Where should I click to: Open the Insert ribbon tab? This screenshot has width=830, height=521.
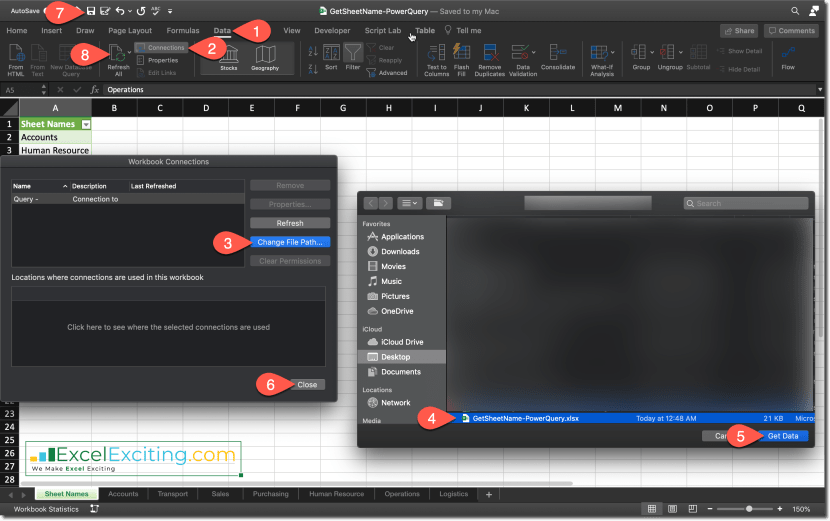(51, 31)
